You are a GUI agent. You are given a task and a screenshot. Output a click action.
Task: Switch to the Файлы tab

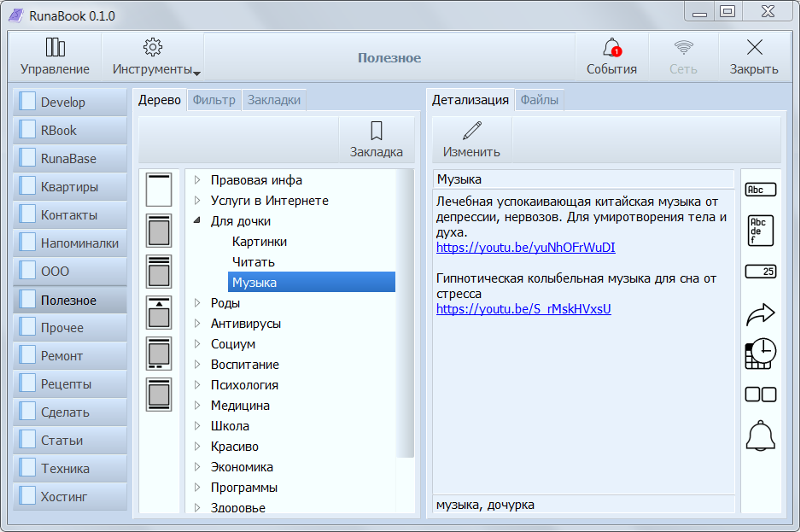(539, 100)
